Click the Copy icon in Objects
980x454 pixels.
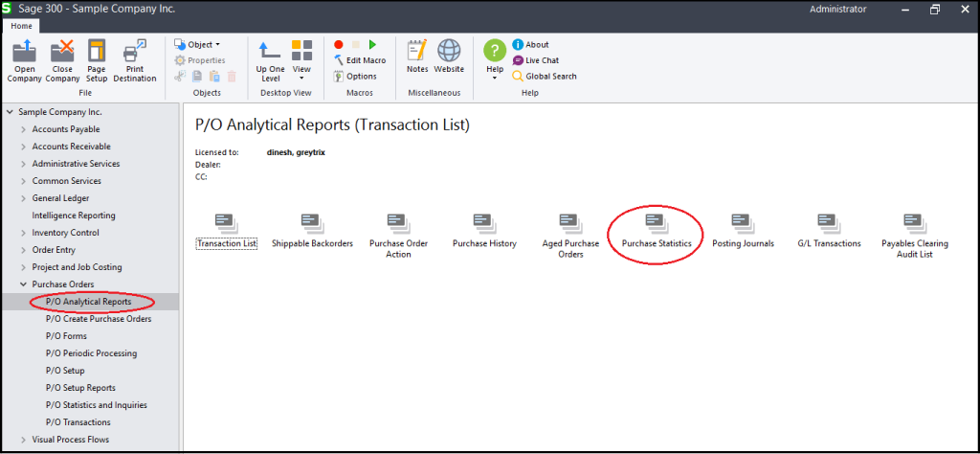(x=197, y=77)
